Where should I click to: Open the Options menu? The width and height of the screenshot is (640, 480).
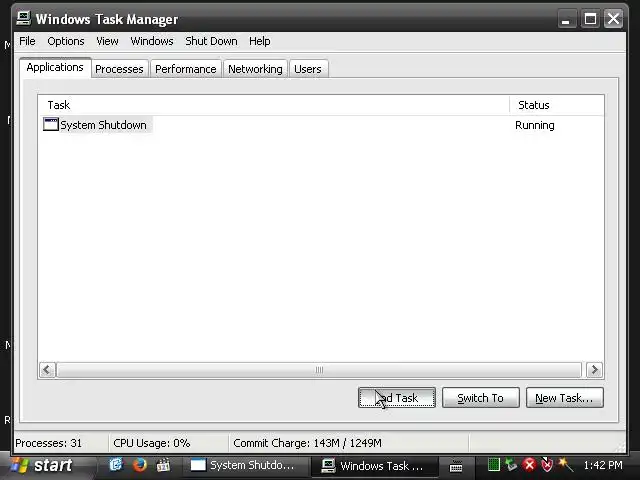[x=66, y=41]
